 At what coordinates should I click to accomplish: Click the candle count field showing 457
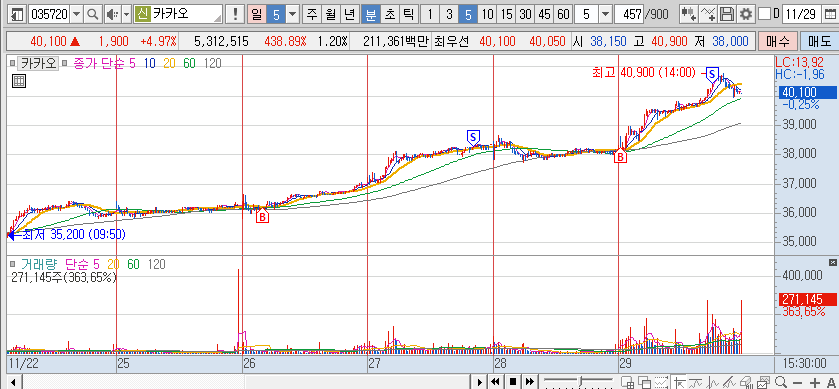629,14
